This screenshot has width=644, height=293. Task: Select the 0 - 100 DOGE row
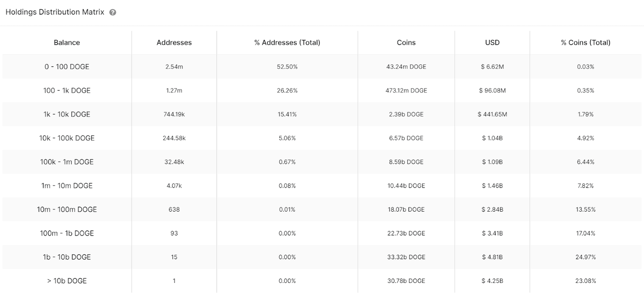tap(67, 67)
